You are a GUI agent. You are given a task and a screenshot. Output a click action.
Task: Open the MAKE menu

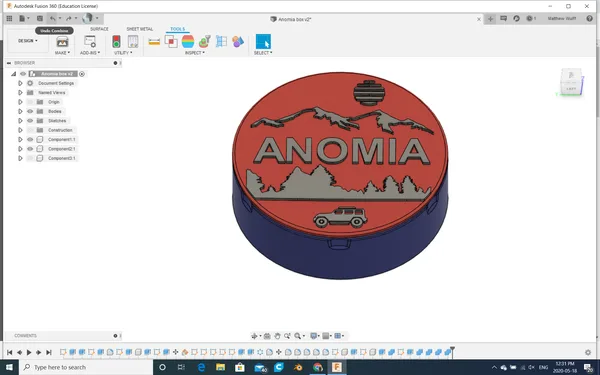(x=62, y=53)
